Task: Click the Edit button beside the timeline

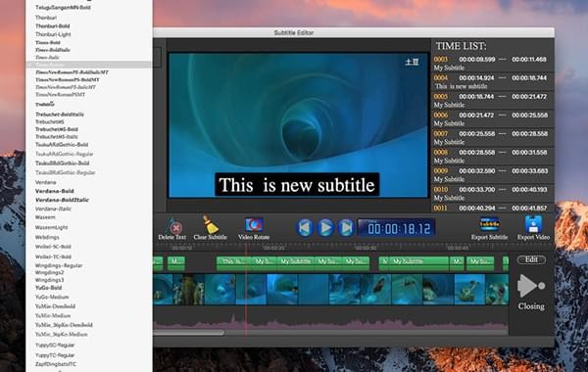Action: (x=531, y=259)
